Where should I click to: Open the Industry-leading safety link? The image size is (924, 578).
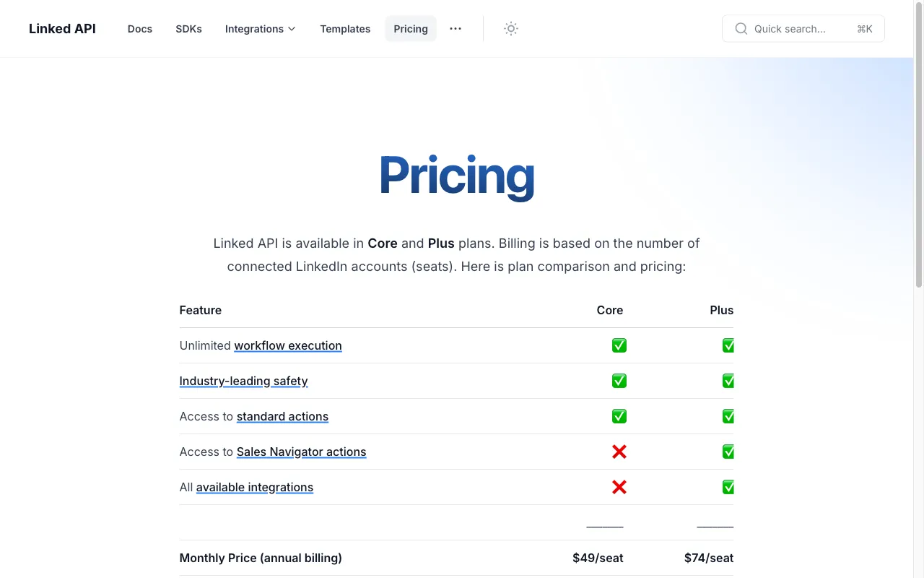tap(243, 381)
